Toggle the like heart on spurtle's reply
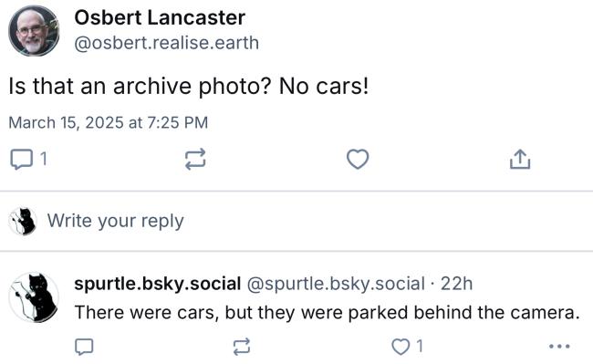Image resolution: width=593 pixels, height=364 pixels. pyautogui.click(x=401, y=347)
